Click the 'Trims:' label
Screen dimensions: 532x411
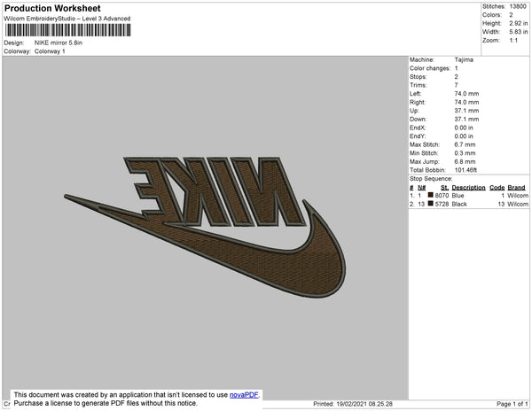click(x=418, y=85)
